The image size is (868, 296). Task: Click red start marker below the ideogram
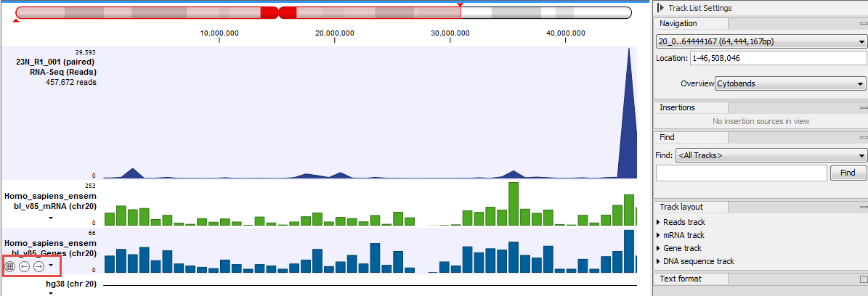[17, 21]
